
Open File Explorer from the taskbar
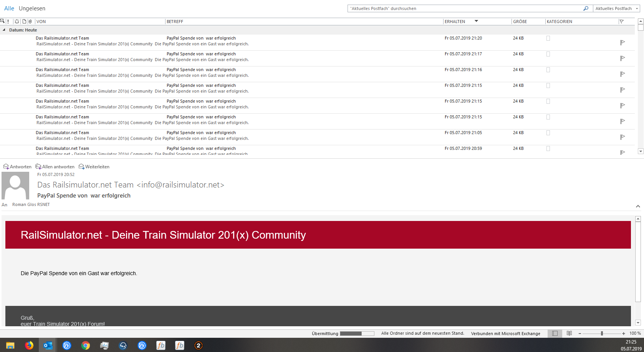[10, 345]
